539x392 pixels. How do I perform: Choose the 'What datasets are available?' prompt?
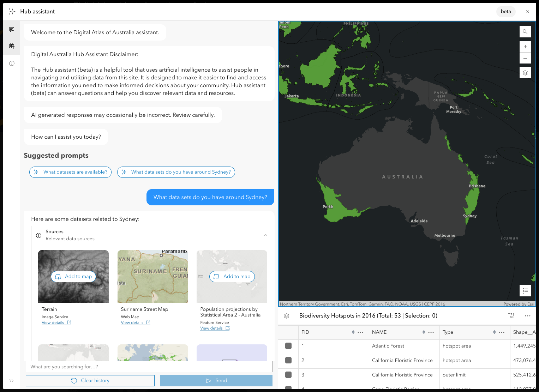coord(71,172)
